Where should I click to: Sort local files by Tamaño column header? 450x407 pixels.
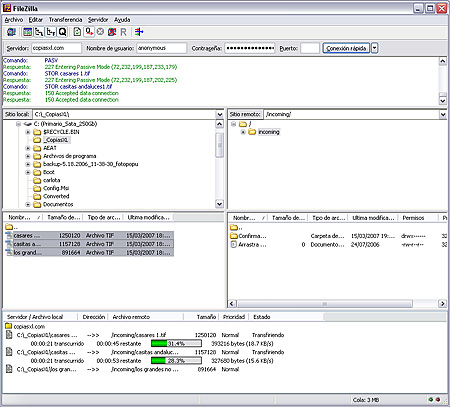tap(63, 217)
